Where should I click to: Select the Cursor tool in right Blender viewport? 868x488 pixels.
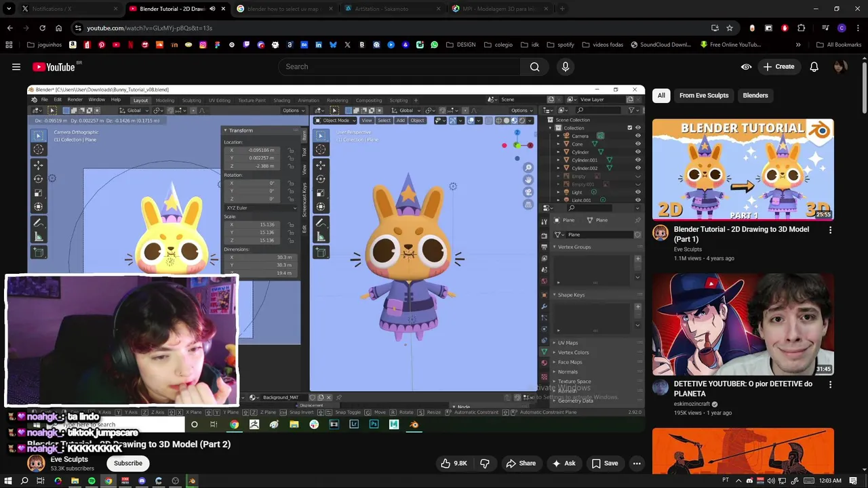click(x=321, y=150)
